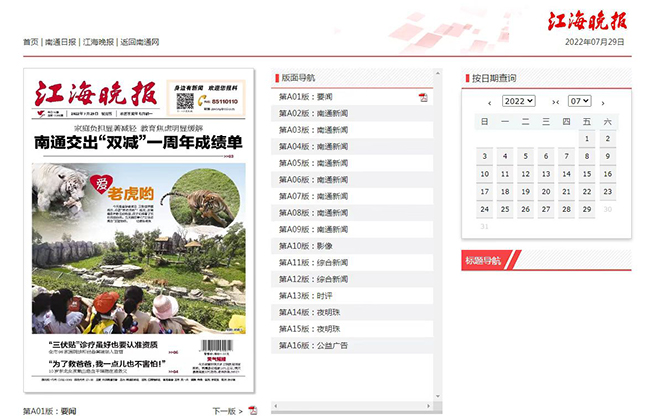Open the year 2022 dropdown
The height and width of the screenshot is (419, 650).
pos(517,101)
